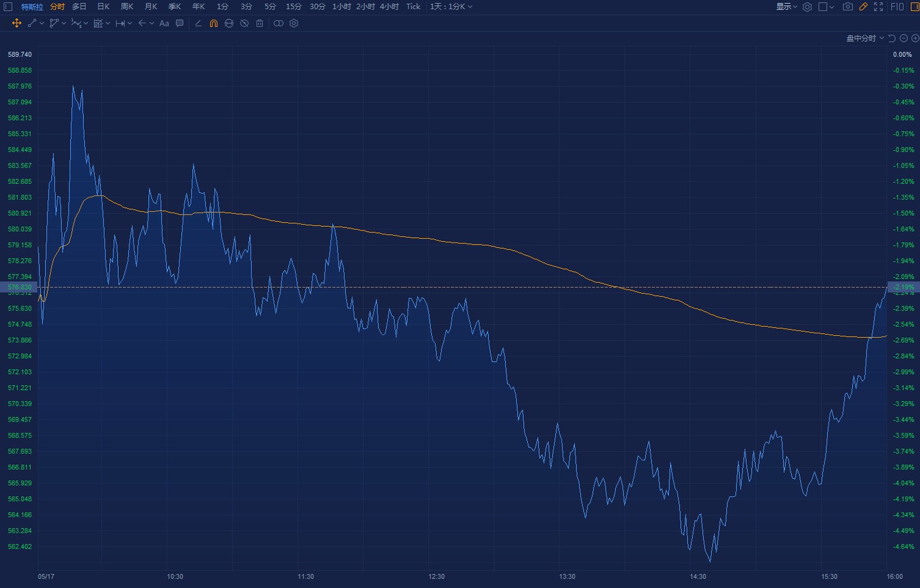Click the -2.19% current change label
This screenshot has width=920, height=588.
point(903,287)
